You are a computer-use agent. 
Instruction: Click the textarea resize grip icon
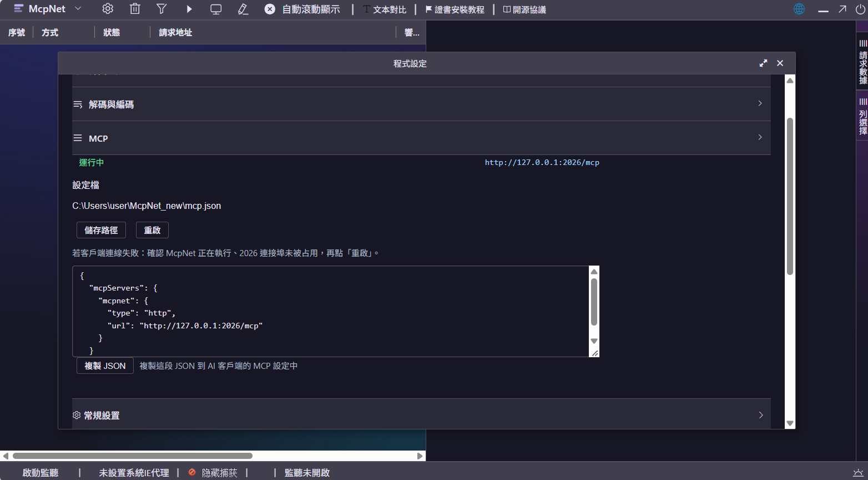595,353
